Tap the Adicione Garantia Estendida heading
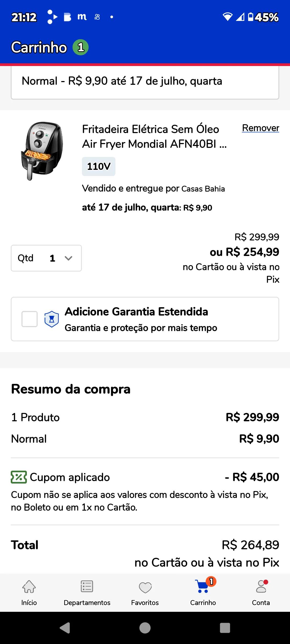 136,312
